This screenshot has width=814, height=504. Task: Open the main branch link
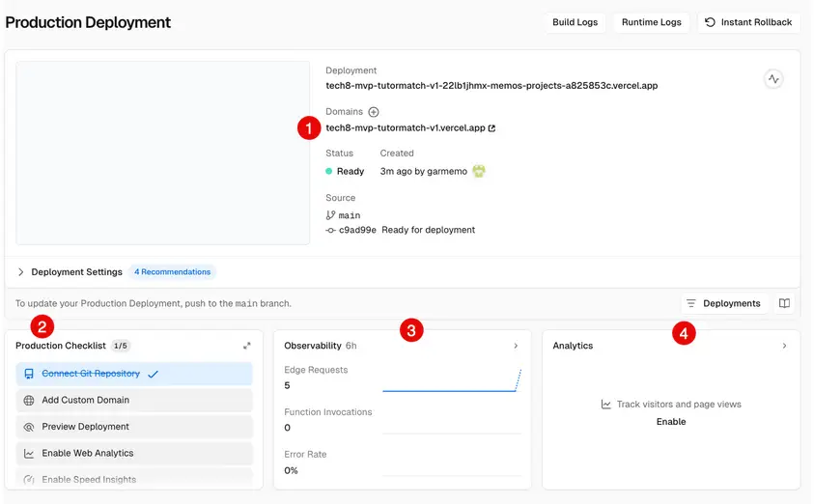(350, 215)
